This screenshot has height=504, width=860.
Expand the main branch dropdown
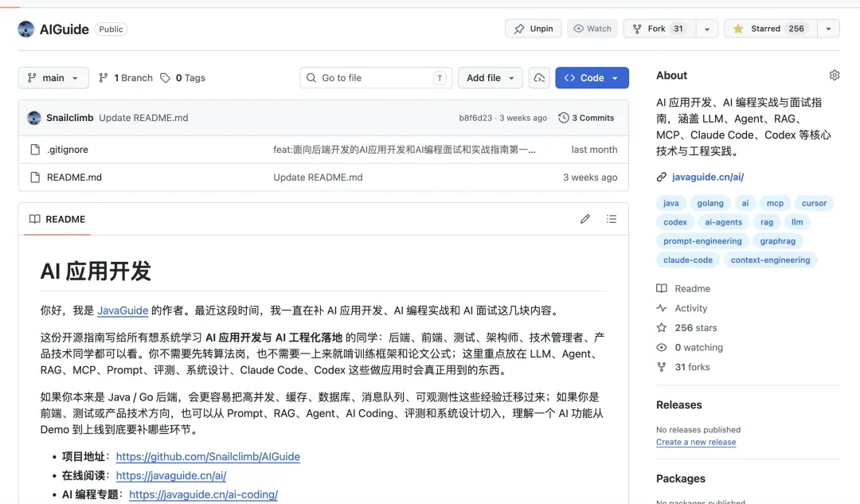53,78
